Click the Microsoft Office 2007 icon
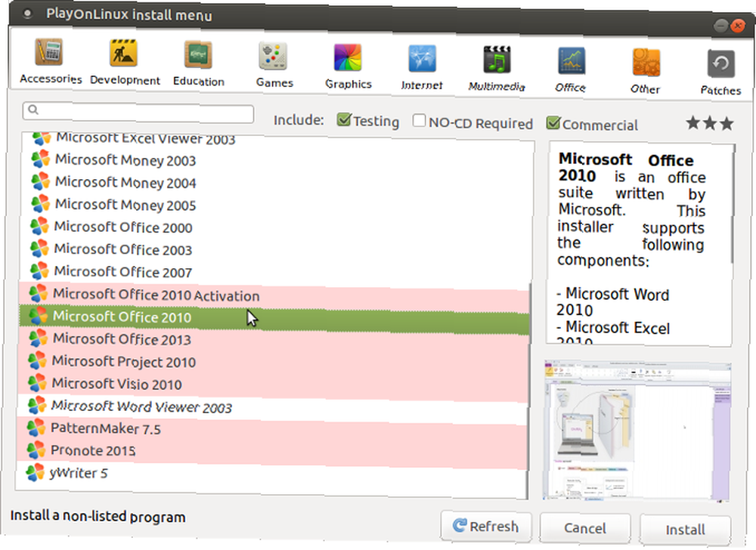 pyautogui.click(x=39, y=270)
